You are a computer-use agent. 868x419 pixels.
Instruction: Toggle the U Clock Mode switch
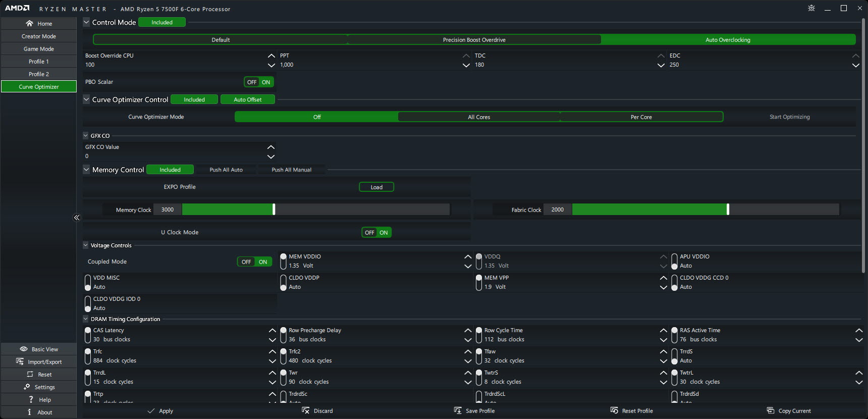[376, 232]
